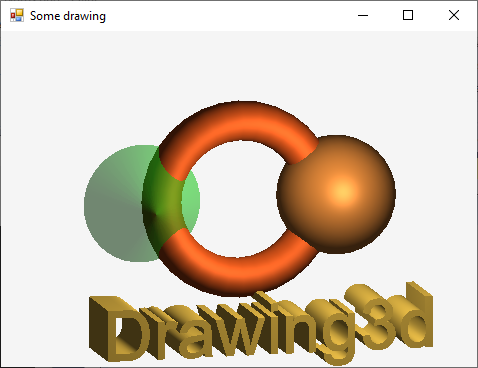
Task: Click the bright highlight on copper sphere
Action: click(x=342, y=191)
